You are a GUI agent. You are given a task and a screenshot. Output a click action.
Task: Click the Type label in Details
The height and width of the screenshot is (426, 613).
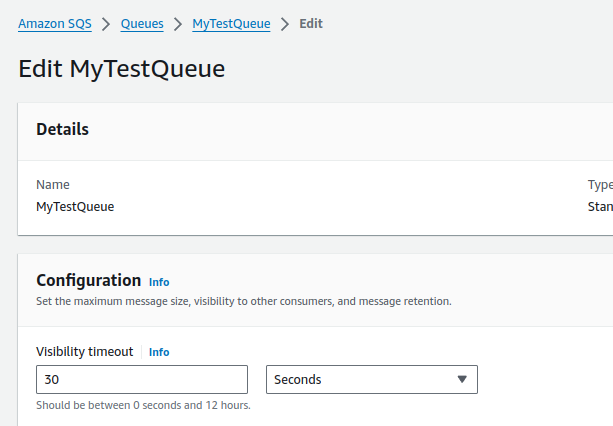point(599,185)
